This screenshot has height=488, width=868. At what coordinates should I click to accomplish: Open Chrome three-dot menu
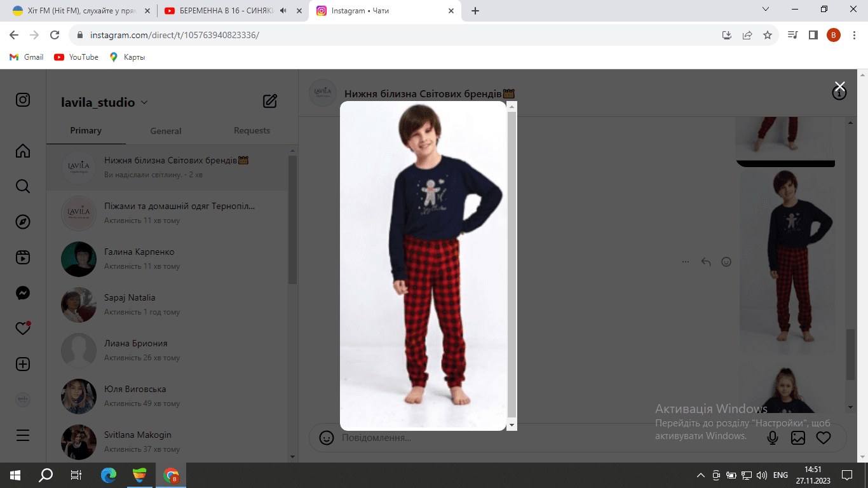click(853, 35)
